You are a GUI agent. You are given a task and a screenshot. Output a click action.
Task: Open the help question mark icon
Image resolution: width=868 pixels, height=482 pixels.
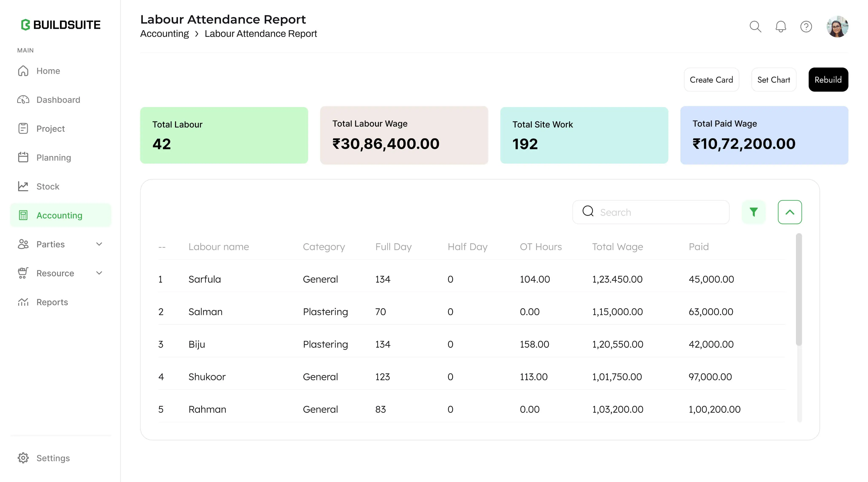tap(806, 27)
